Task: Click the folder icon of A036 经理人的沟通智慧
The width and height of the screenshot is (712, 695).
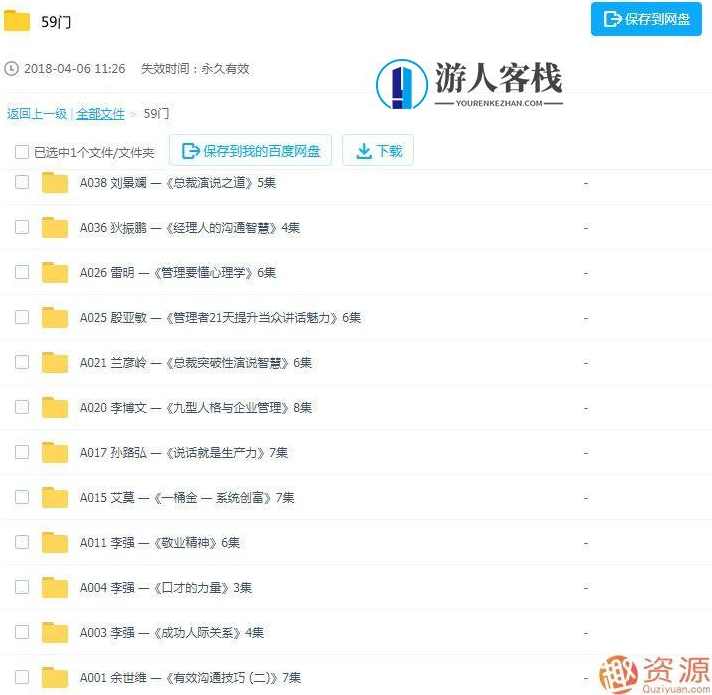Action: point(55,227)
